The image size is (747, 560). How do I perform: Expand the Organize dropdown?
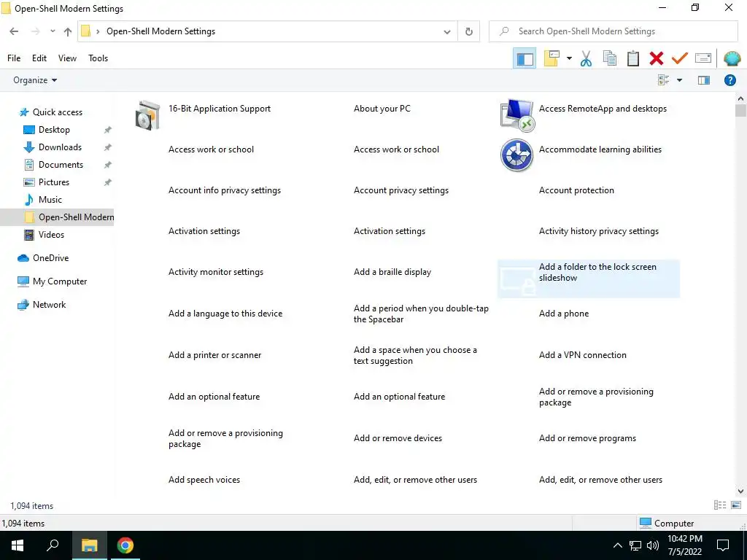35,80
